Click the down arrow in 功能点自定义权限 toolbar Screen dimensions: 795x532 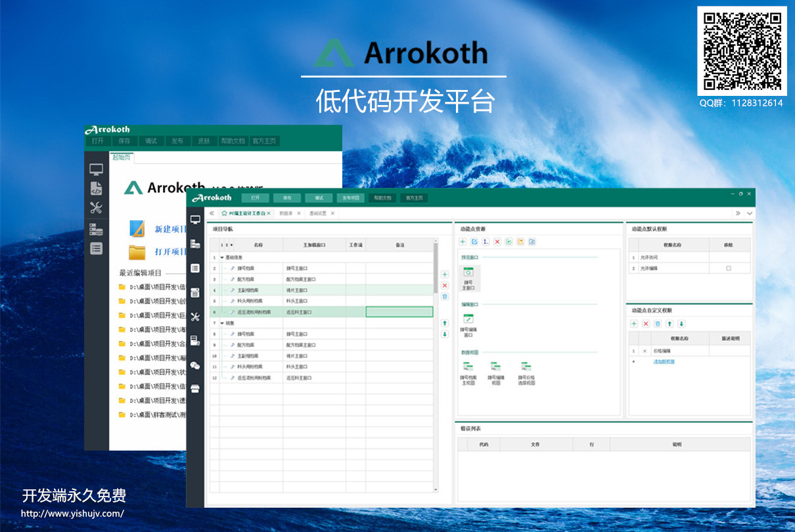click(x=681, y=324)
